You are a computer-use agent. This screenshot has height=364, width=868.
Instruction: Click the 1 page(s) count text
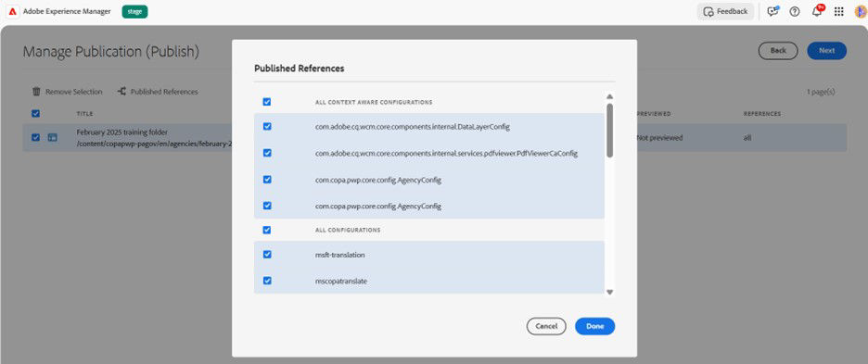click(821, 92)
